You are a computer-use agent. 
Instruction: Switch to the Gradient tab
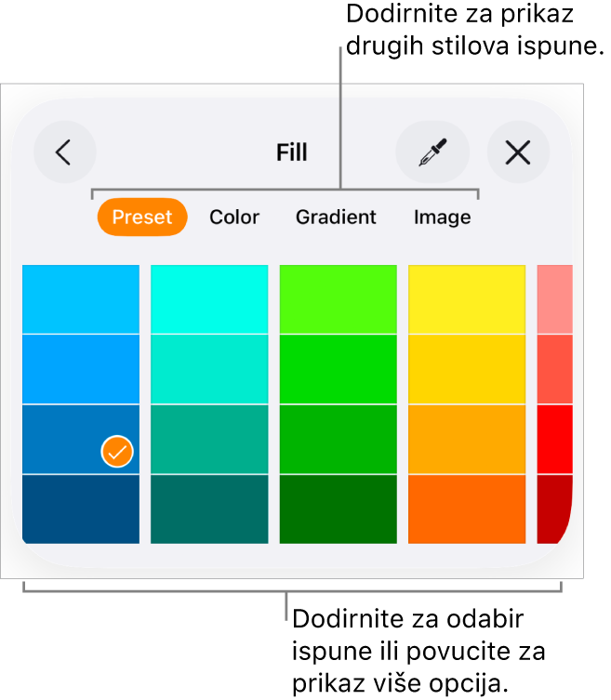336,218
